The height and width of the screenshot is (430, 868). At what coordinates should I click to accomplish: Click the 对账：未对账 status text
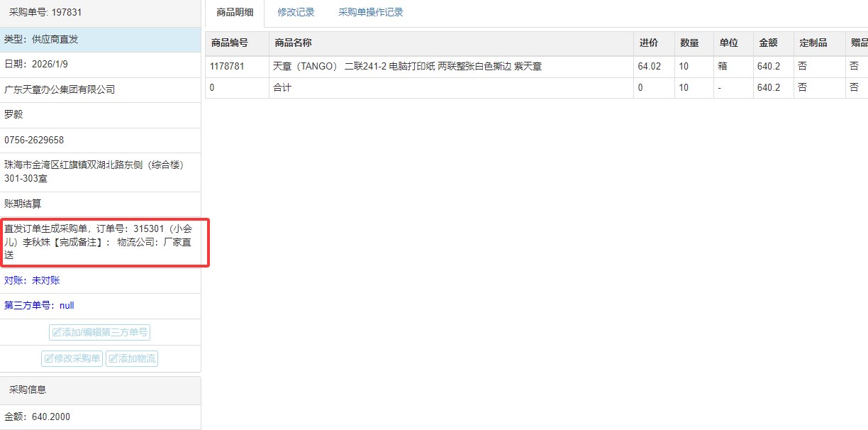(x=32, y=280)
